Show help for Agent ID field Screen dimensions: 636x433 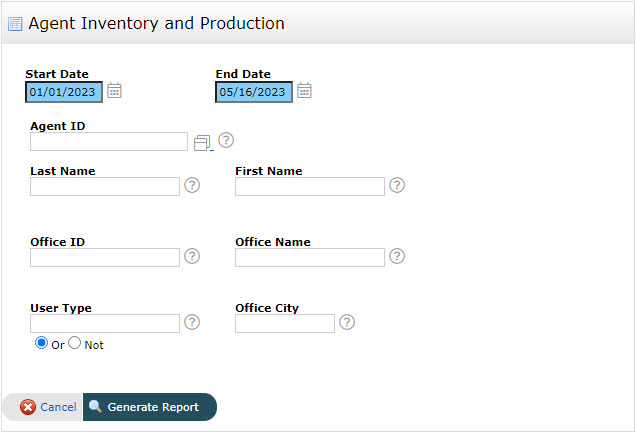(226, 140)
